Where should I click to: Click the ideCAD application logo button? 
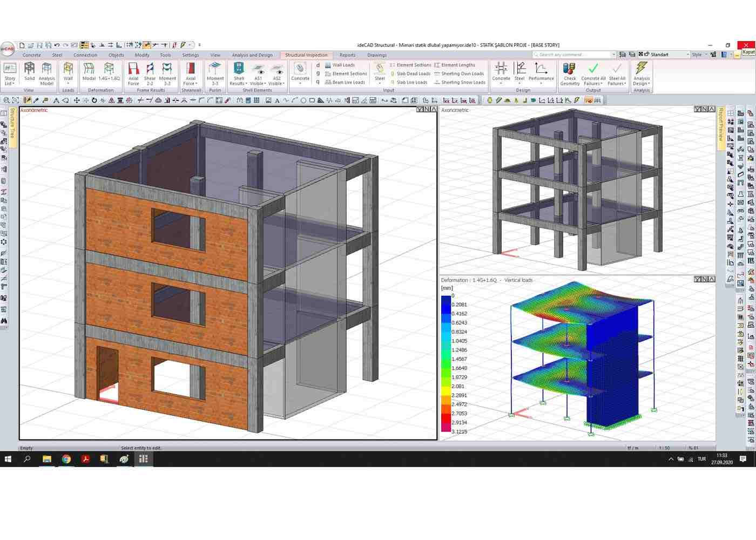[8, 49]
